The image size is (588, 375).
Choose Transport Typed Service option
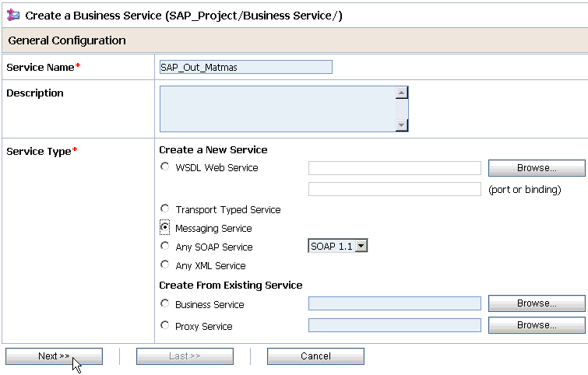164,209
